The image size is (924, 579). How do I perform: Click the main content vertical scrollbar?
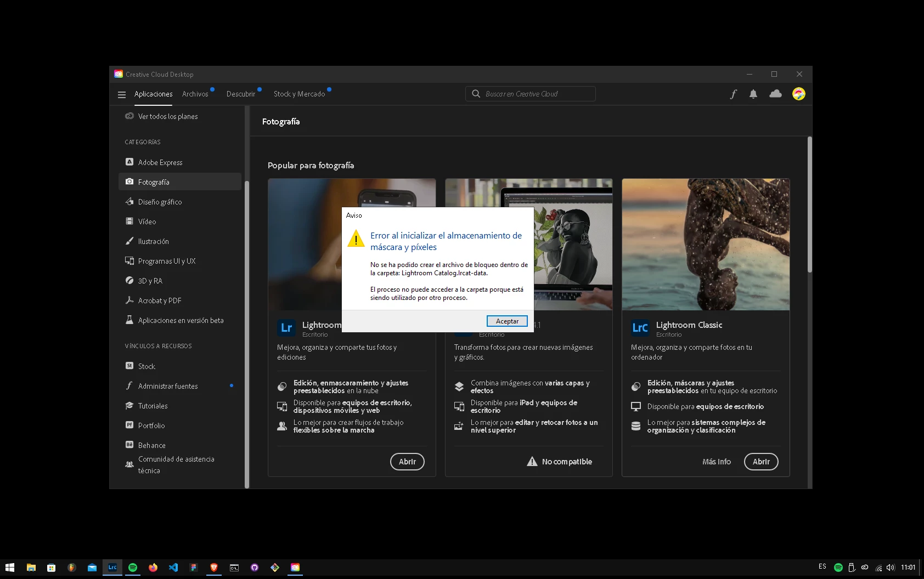pyautogui.click(x=809, y=204)
